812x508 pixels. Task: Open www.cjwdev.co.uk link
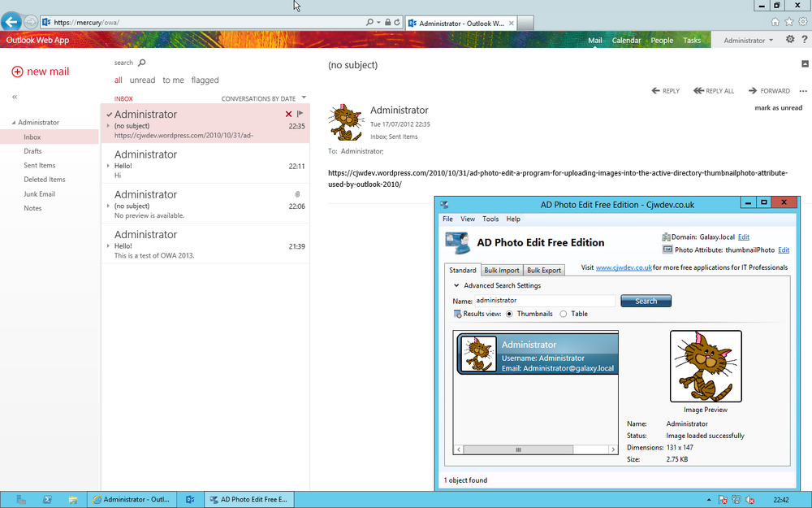click(624, 267)
